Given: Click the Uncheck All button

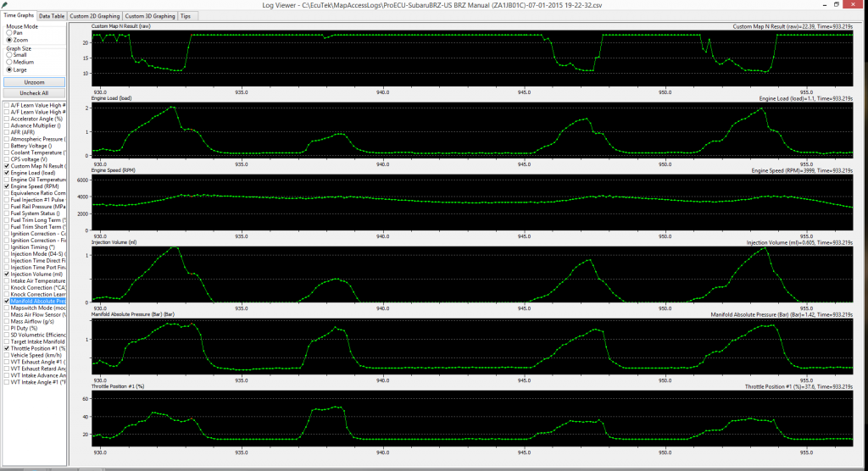Looking at the screenshot, I should [34, 93].
